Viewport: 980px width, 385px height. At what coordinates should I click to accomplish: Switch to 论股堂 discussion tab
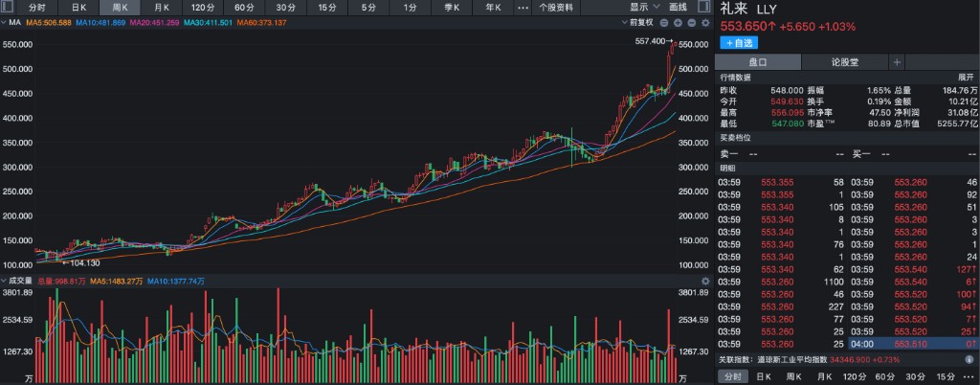click(845, 61)
